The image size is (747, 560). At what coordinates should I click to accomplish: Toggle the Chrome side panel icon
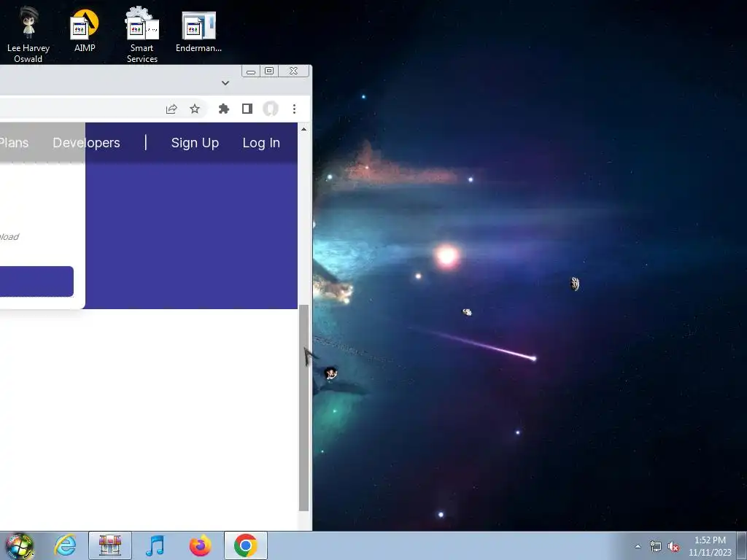pos(247,109)
